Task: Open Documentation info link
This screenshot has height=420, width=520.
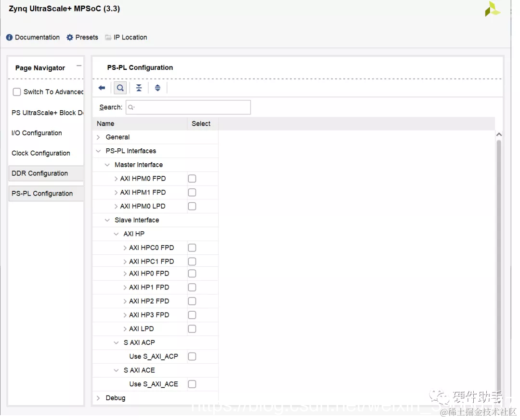Action: point(33,37)
